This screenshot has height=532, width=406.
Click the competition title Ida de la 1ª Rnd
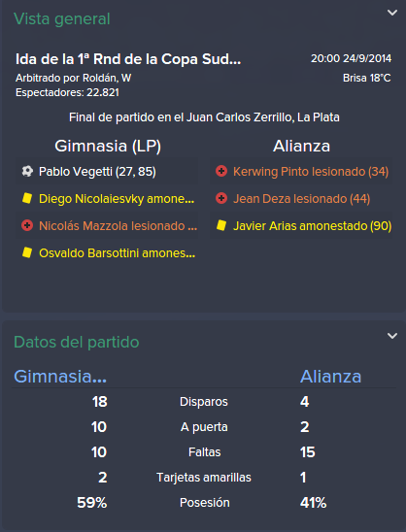[128, 59]
